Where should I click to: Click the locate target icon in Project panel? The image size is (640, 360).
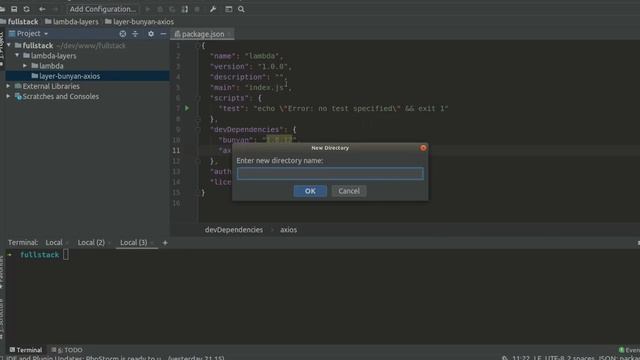[122, 34]
